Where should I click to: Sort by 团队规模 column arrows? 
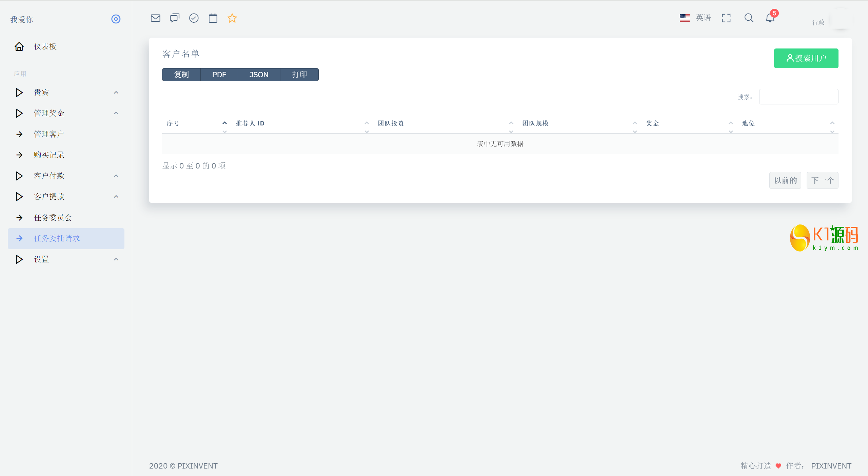point(635,127)
